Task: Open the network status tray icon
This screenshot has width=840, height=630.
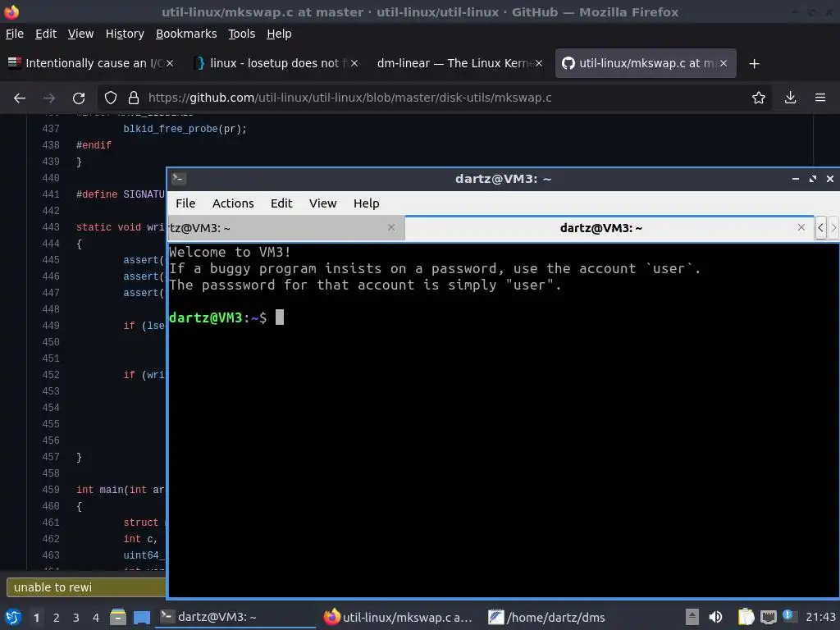Action: pos(768,617)
